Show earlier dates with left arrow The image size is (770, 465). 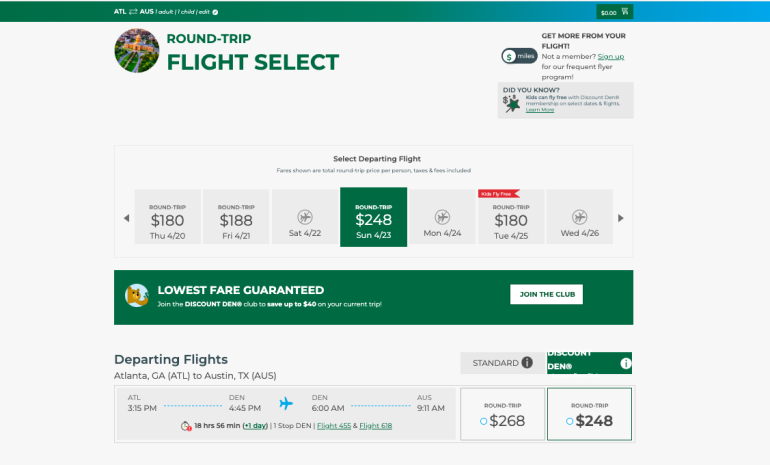click(126, 218)
